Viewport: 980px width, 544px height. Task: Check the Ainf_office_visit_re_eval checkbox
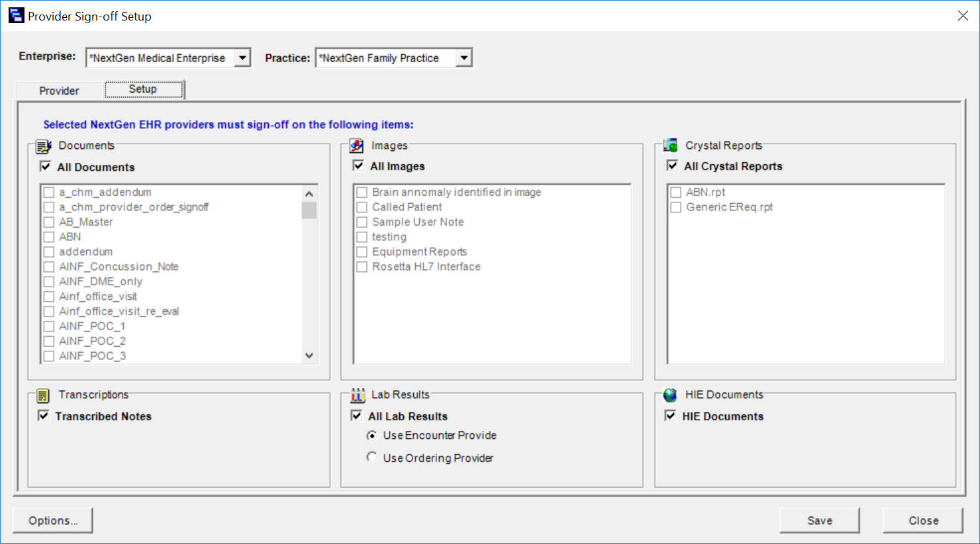point(49,312)
